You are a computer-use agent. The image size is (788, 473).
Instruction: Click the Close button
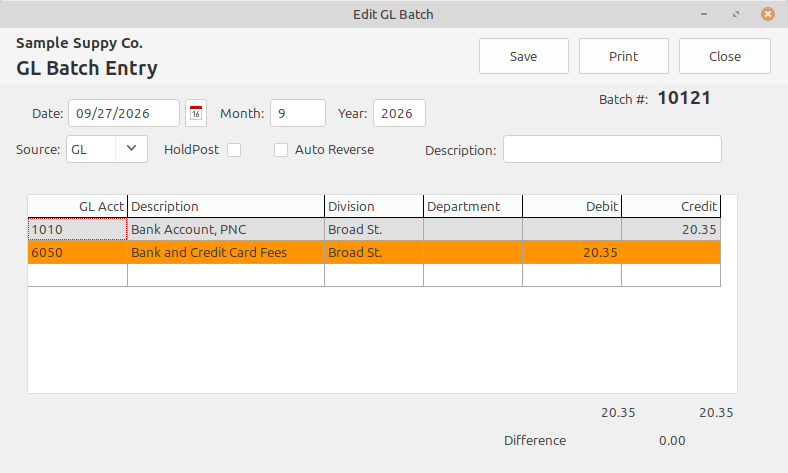point(725,56)
